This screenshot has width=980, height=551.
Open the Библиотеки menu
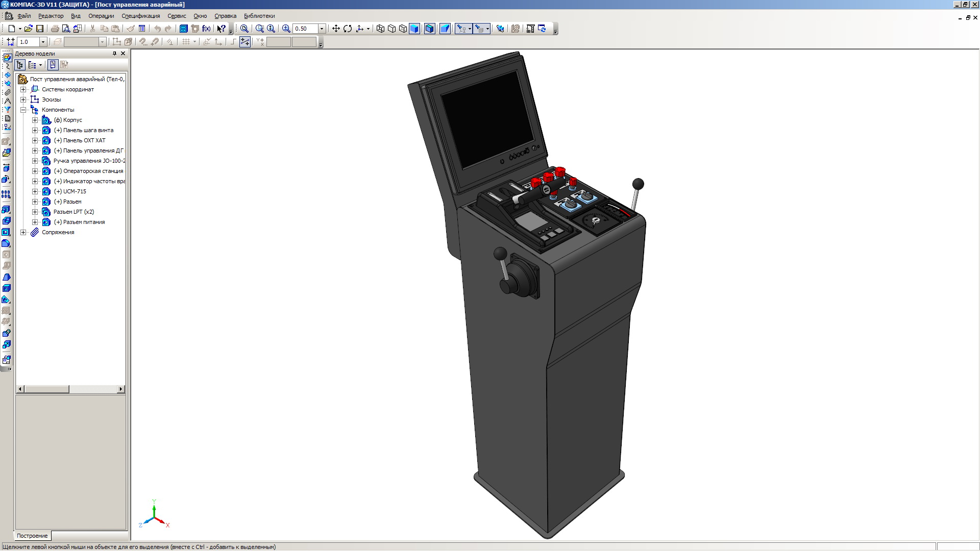(259, 16)
